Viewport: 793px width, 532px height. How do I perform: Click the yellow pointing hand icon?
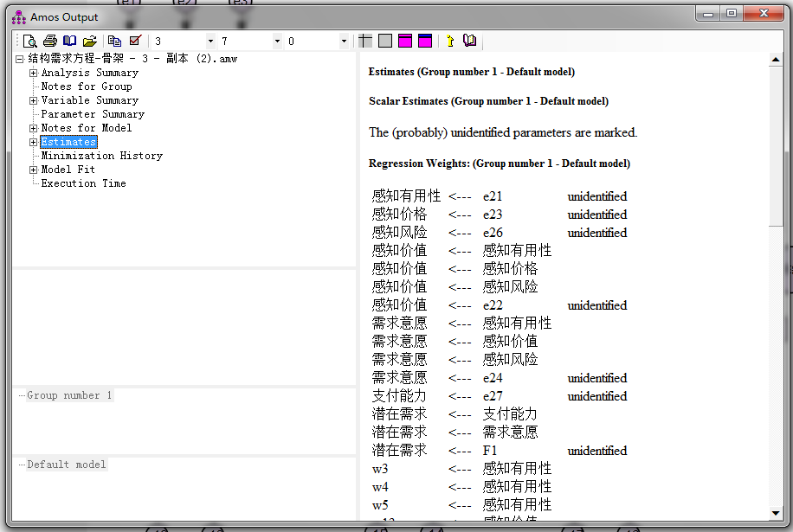click(450, 41)
